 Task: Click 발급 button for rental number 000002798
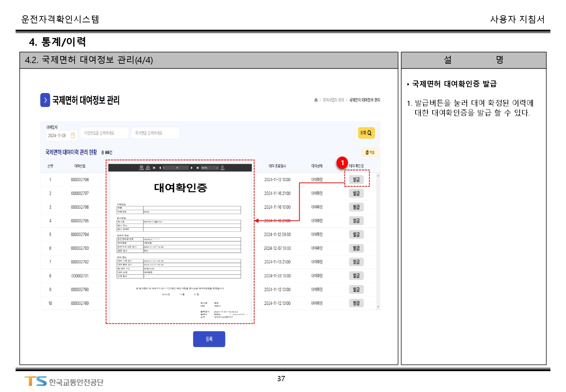click(356, 180)
